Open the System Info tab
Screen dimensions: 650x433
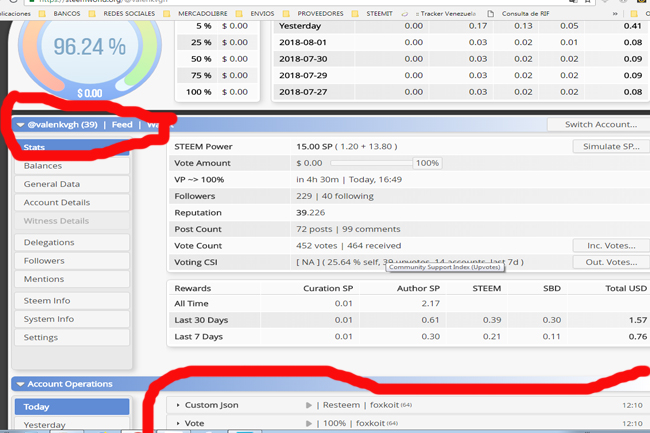[72, 319]
